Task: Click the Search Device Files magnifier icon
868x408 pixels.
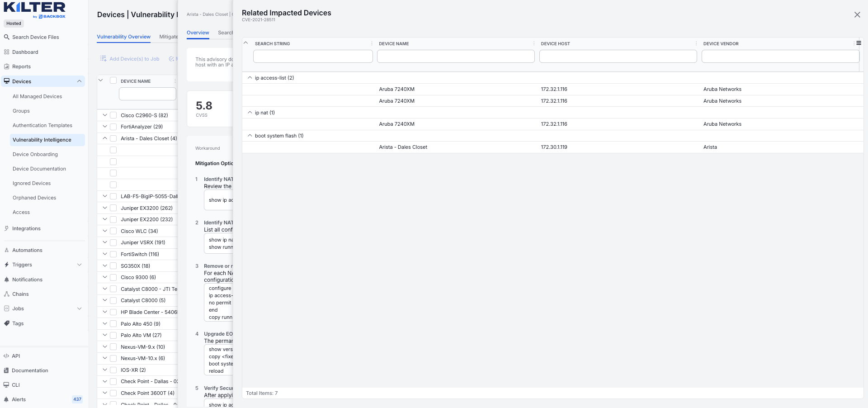Action: pos(6,37)
